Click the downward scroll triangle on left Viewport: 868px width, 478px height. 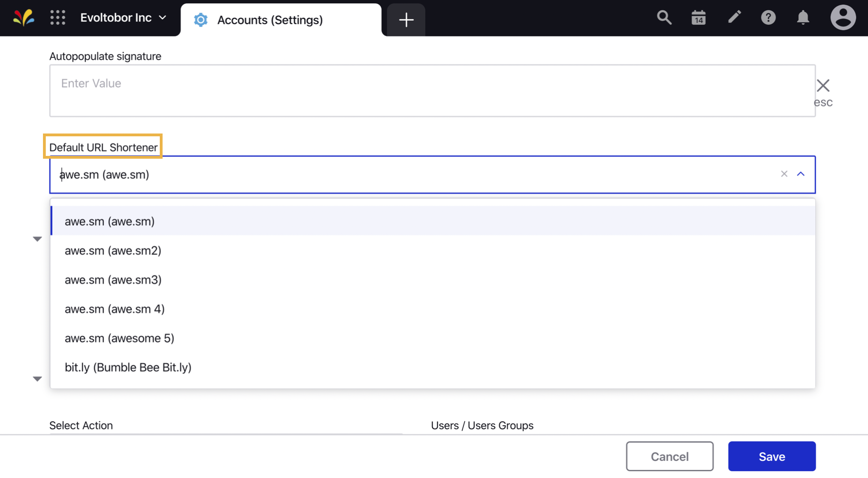pyautogui.click(x=37, y=379)
